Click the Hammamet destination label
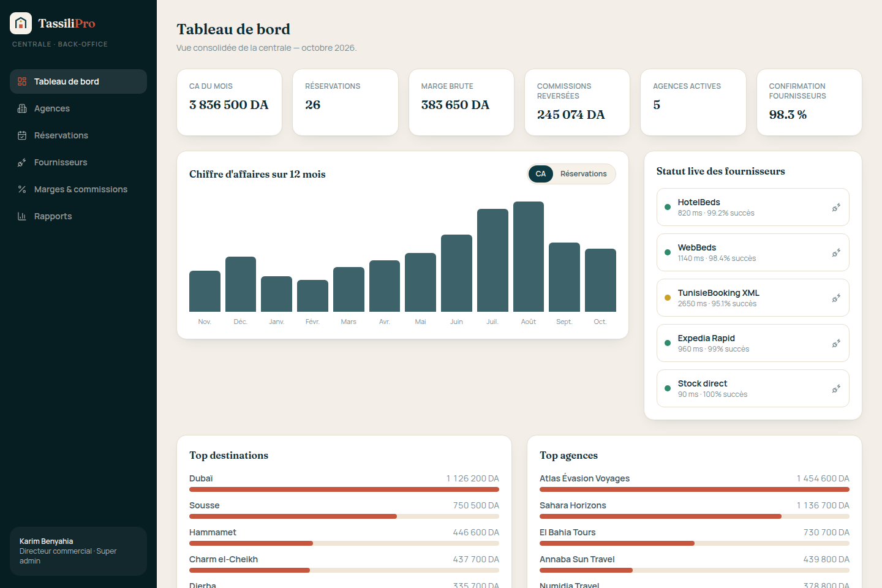 [x=213, y=532]
